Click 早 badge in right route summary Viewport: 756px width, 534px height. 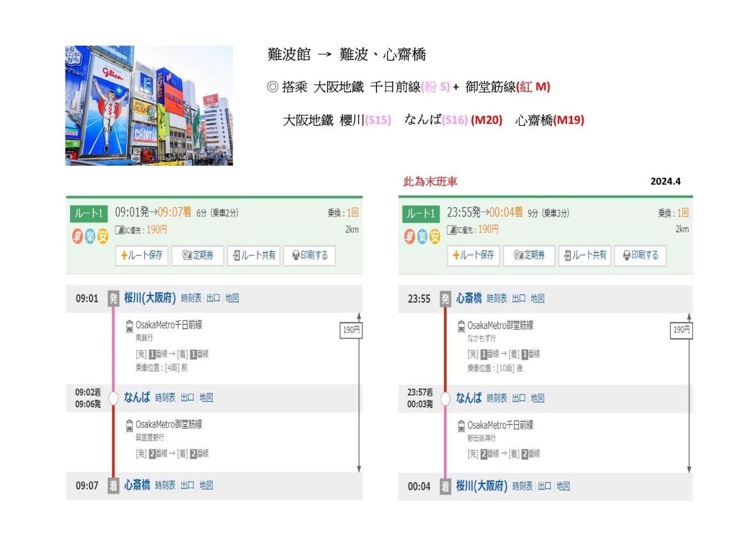(x=409, y=237)
